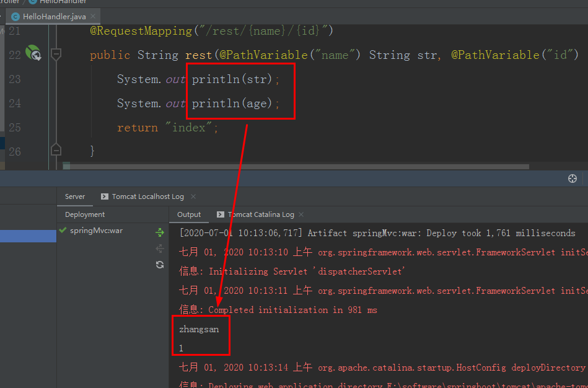Click the green deploy arrow icon

coord(160,232)
